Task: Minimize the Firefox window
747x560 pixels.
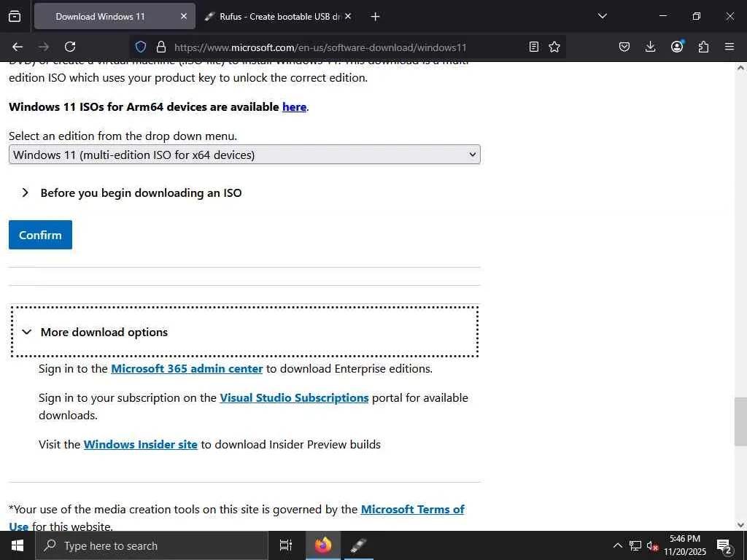Action: pyautogui.click(x=662, y=16)
